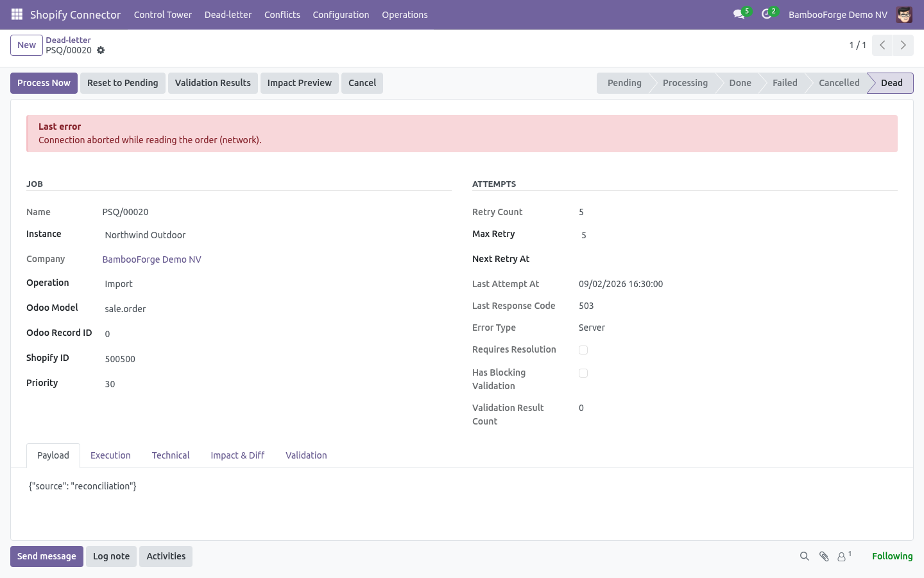Viewport: 924px width, 578px height.
Task: Click the payload JSON text area
Action: (x=461, y=486)
